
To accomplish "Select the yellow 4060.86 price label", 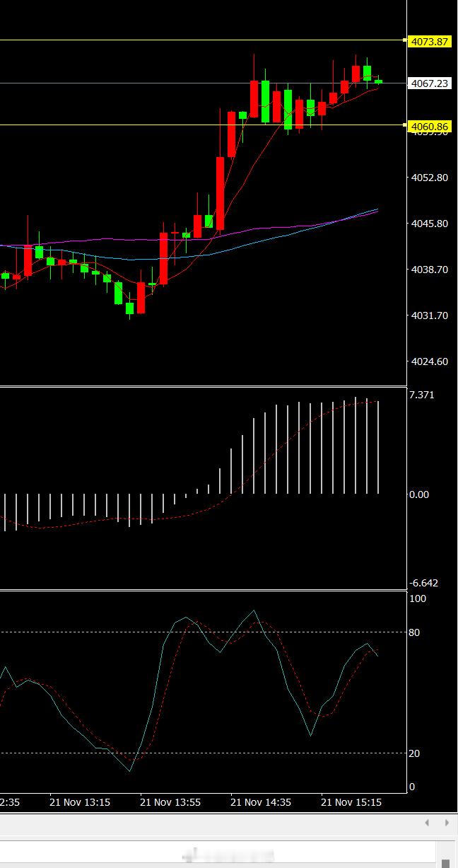I will point(429,127).
